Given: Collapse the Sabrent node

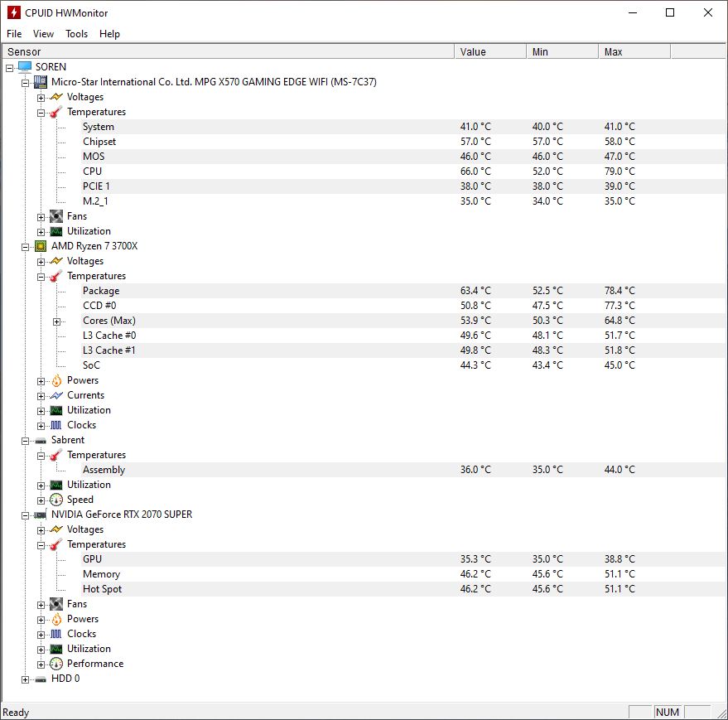Looking at the screenshot, I should click(x=25, y=442).
